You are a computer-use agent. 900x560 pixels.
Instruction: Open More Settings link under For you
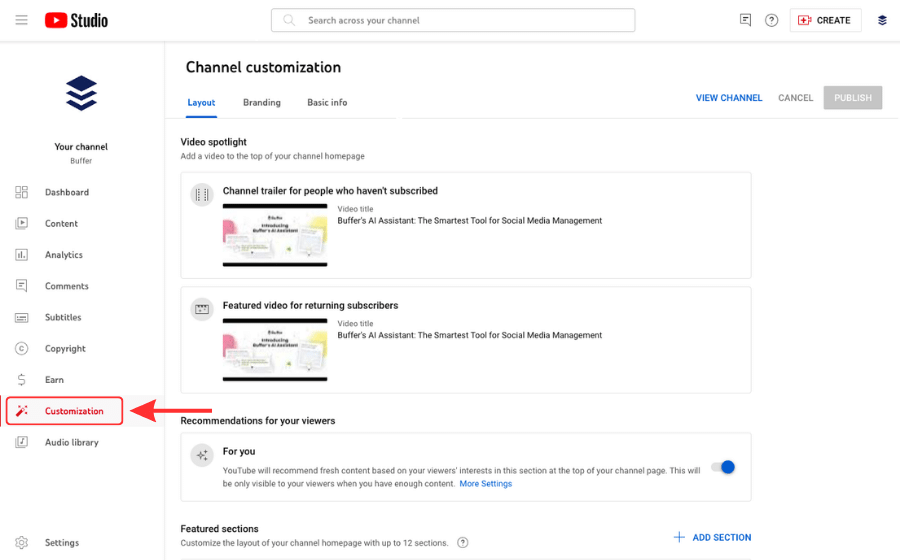pyautogui.click(x=486, y=484)
